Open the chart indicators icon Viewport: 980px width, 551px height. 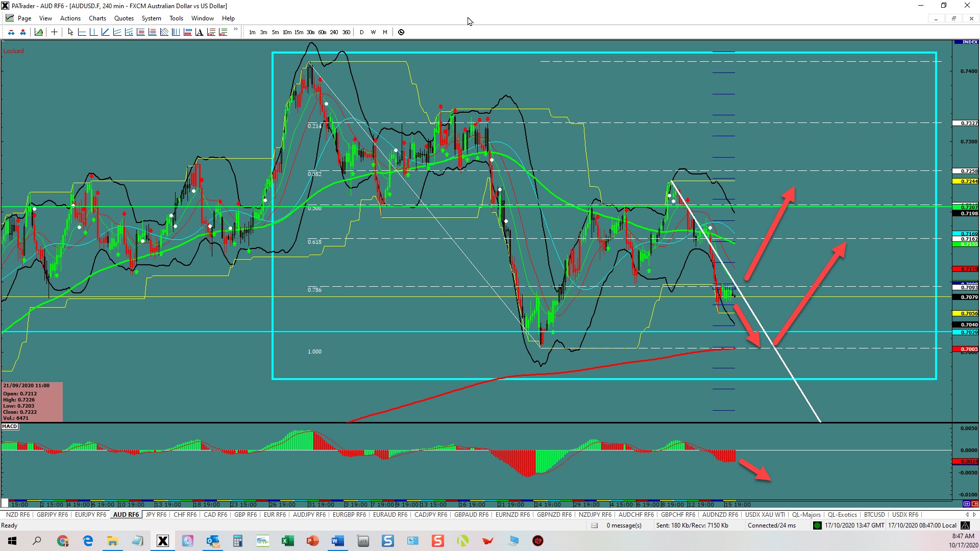[39, 32]
